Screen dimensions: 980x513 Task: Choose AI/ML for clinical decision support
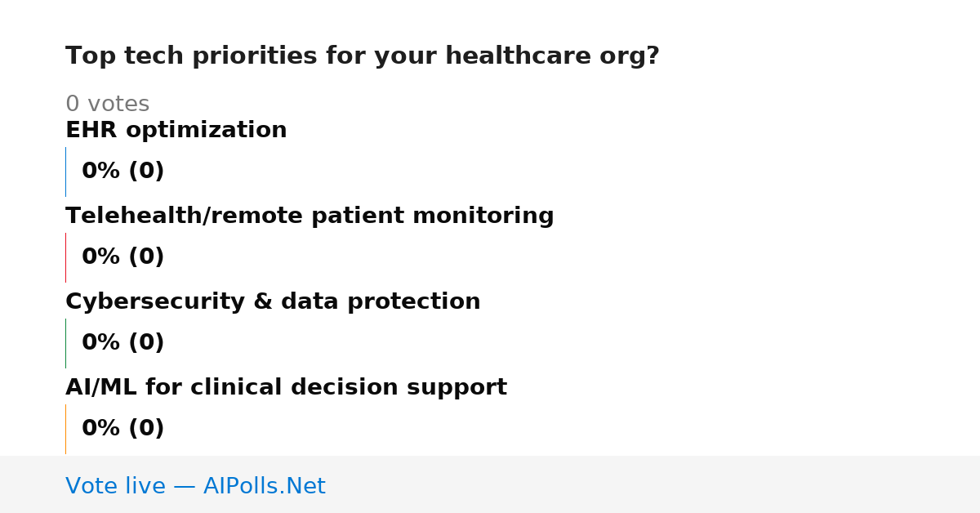(x=286, y=388)
